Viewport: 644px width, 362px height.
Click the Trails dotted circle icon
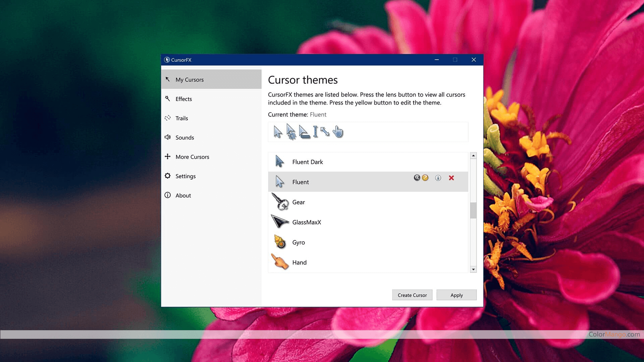tap(168, 118)
